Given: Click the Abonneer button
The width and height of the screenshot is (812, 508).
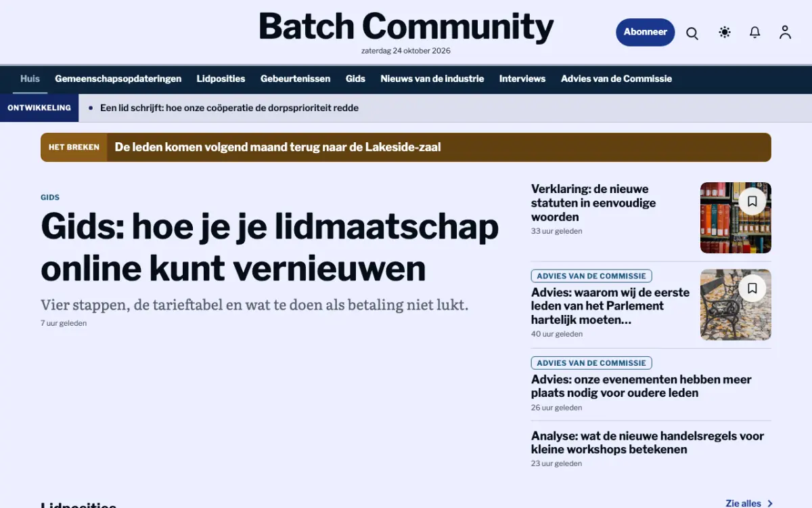Looking at the screenshot, I should pyautogui.click(x=645, y=33).
